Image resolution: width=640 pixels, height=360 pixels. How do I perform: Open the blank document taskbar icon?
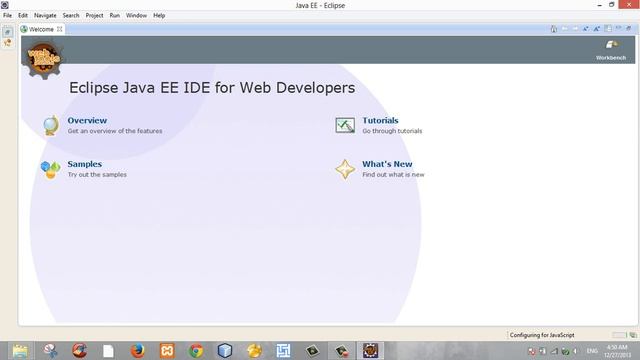coord(108,351)
